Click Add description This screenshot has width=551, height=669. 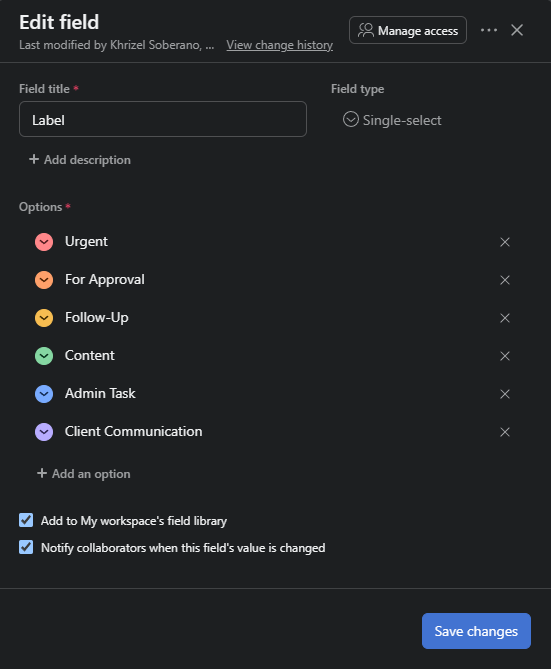pos(80,160)
